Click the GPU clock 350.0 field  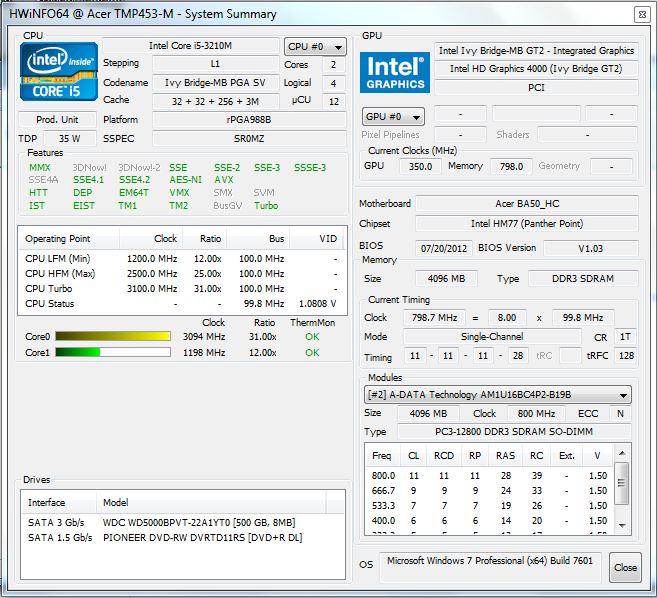[x=420, y=166]
